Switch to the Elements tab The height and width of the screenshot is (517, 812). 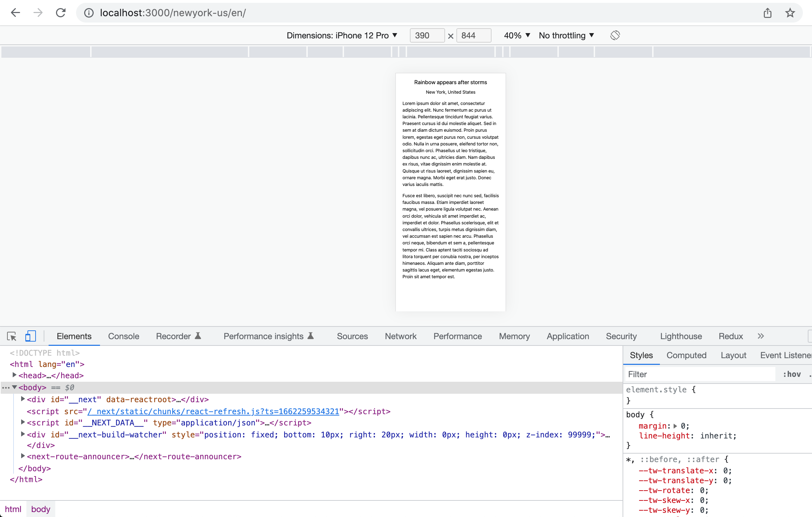coord(74,336)
